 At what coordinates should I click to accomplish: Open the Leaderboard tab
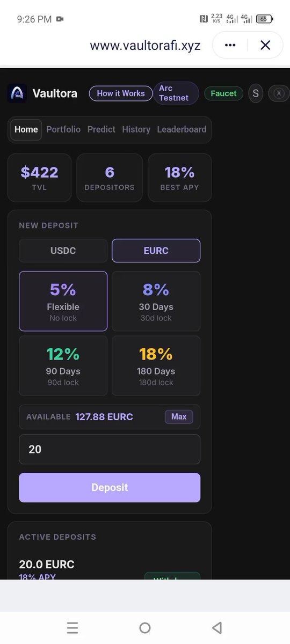(182, 129)
